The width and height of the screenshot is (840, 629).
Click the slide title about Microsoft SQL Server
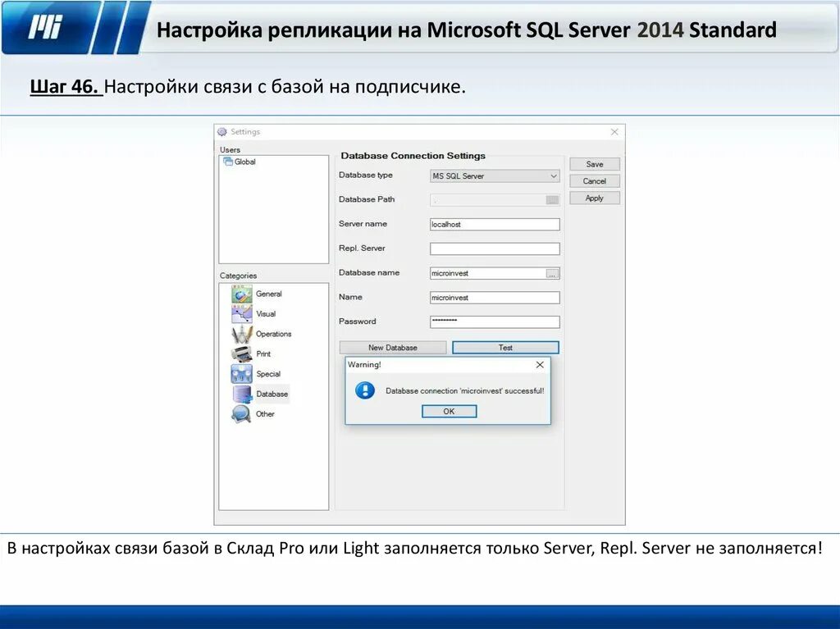tap(467, 30)
